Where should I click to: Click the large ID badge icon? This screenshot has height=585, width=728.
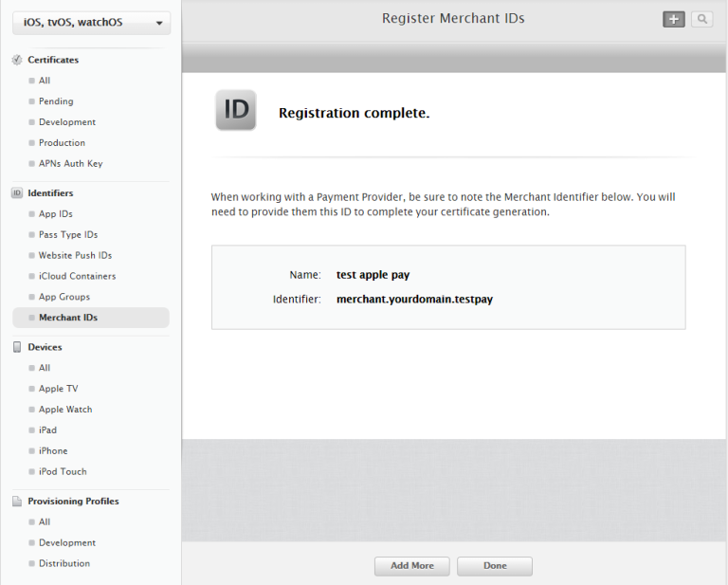235,110
